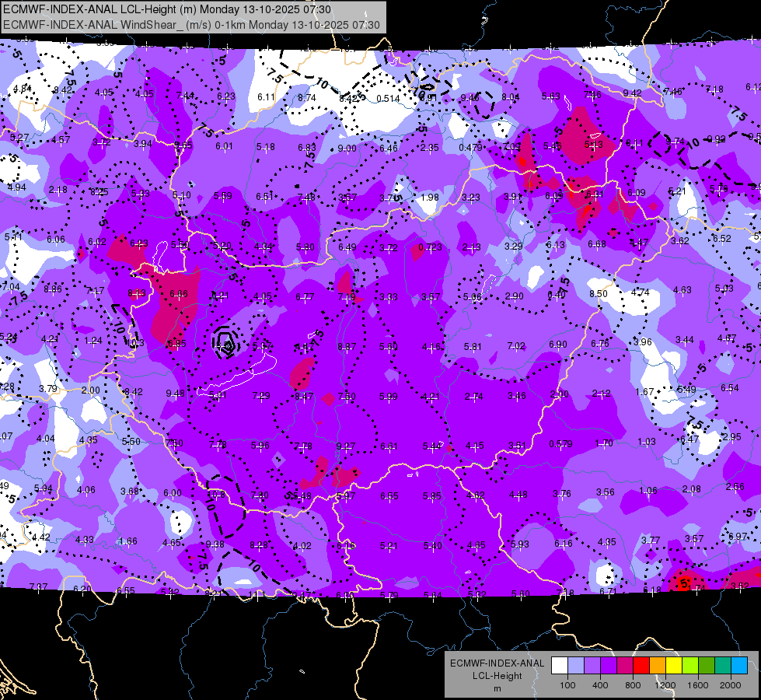Select the light lavender legend swatch
The image size is (761, 700).
[x=575, y=666]
